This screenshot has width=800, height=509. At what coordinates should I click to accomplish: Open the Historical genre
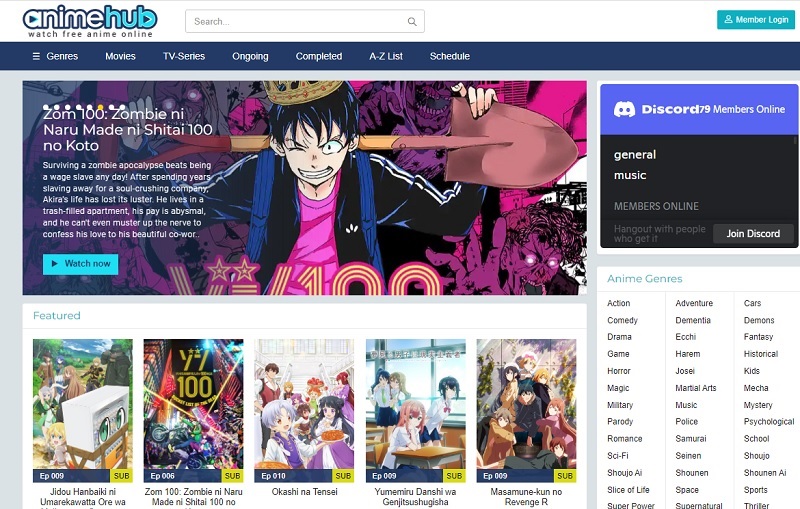pyautogui.click(x=761, y=353)
